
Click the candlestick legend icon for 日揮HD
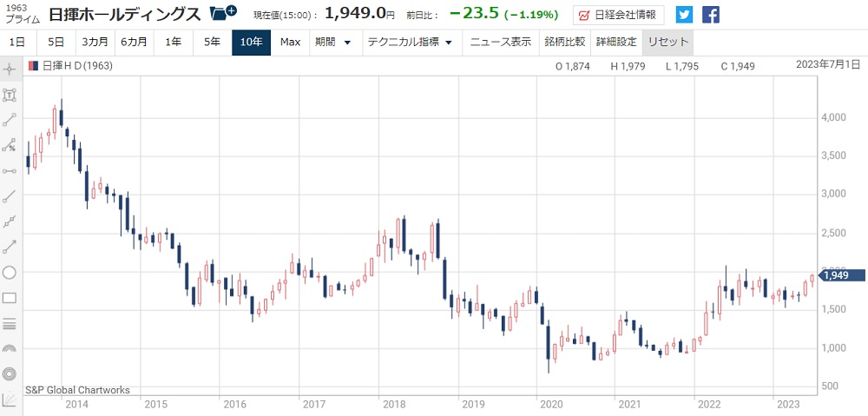tap(33, 67)
